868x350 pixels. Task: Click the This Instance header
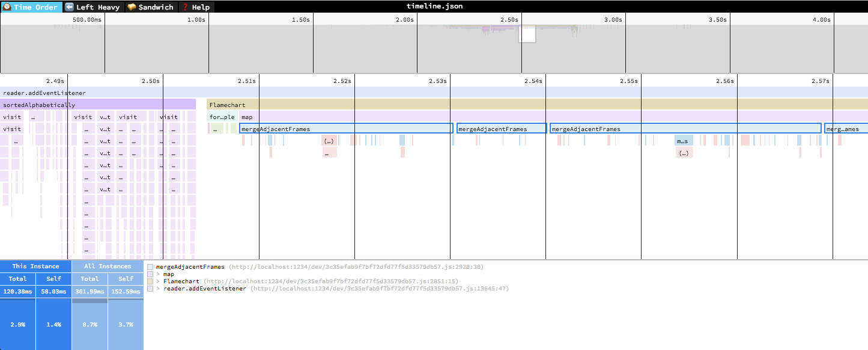[x=36, y=266]
